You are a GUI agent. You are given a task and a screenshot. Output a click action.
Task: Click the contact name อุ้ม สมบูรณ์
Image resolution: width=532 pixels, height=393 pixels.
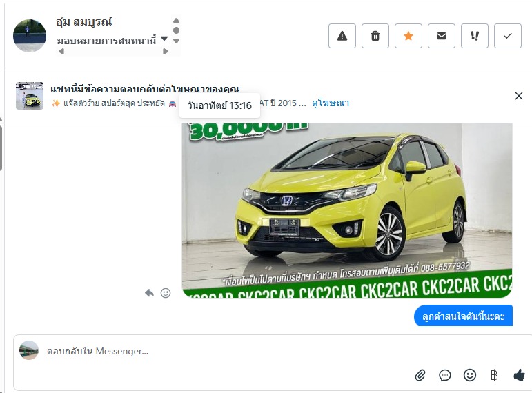click(x=84, y=22)
